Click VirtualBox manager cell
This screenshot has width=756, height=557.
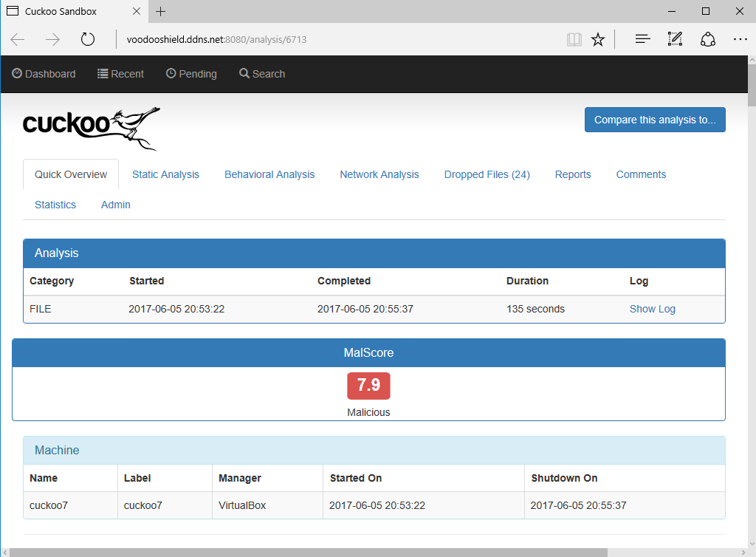[242, 505]
